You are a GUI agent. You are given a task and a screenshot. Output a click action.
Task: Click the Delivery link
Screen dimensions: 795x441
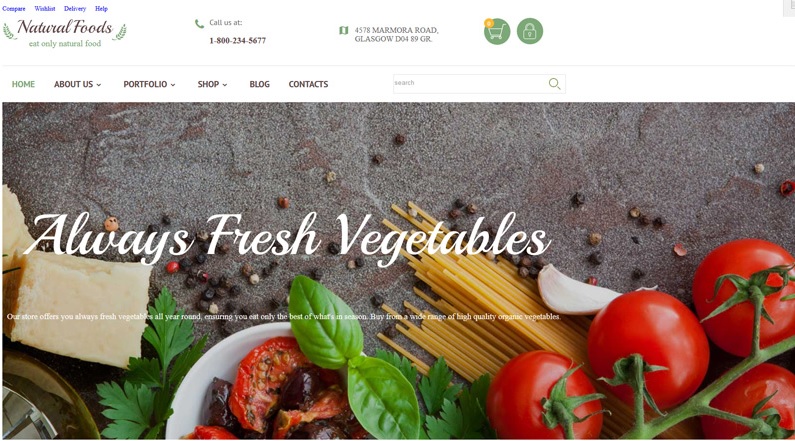75,9
